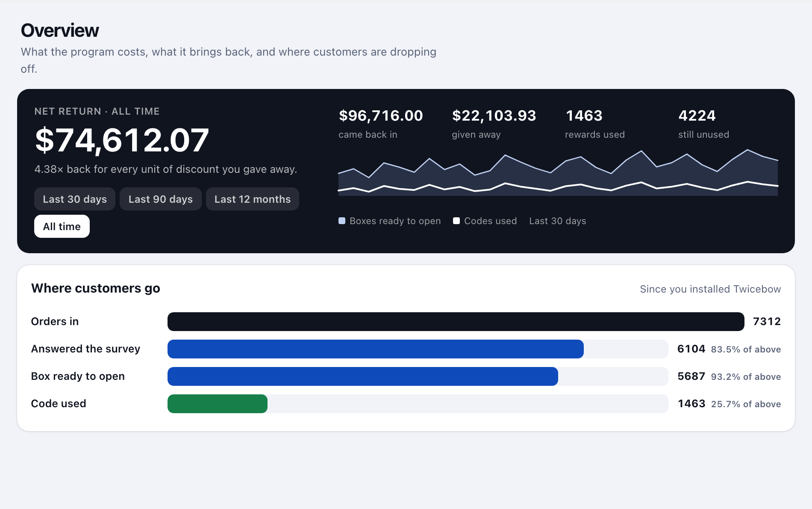Click the green Code used bar
Screen dimensions: 812x509
pyautogui.click(x=218, y=404)
